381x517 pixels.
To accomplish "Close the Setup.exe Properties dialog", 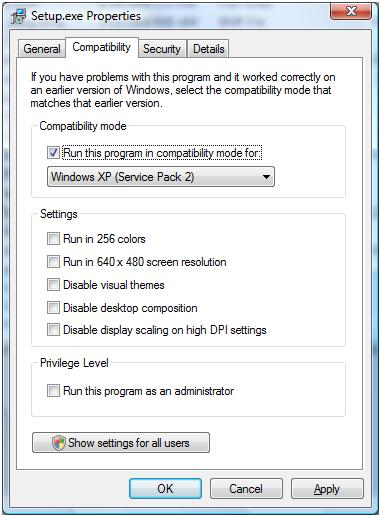I will click(351, 11).
